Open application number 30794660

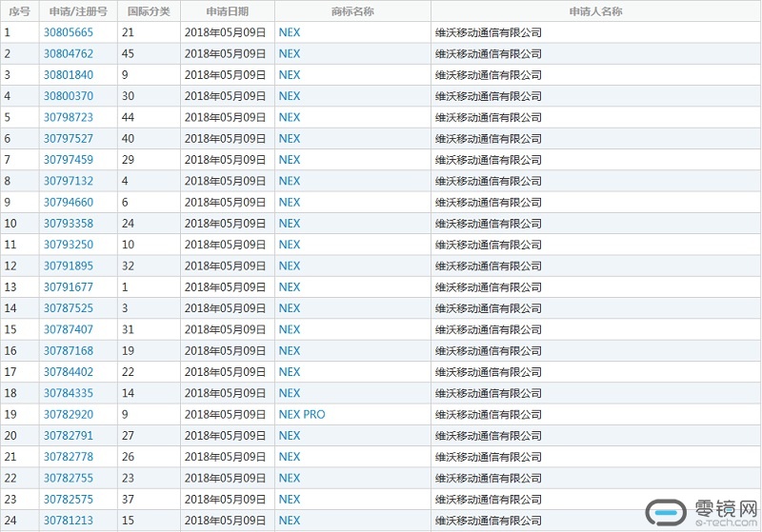click(x=68, y=203)
